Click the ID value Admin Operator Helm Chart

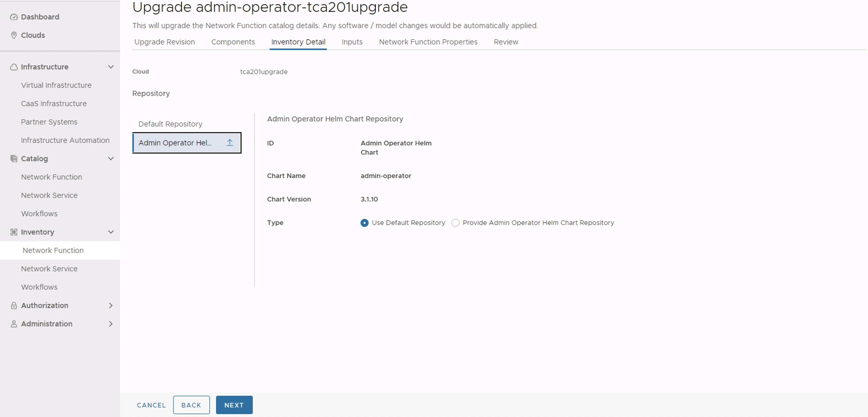[396, 147]
